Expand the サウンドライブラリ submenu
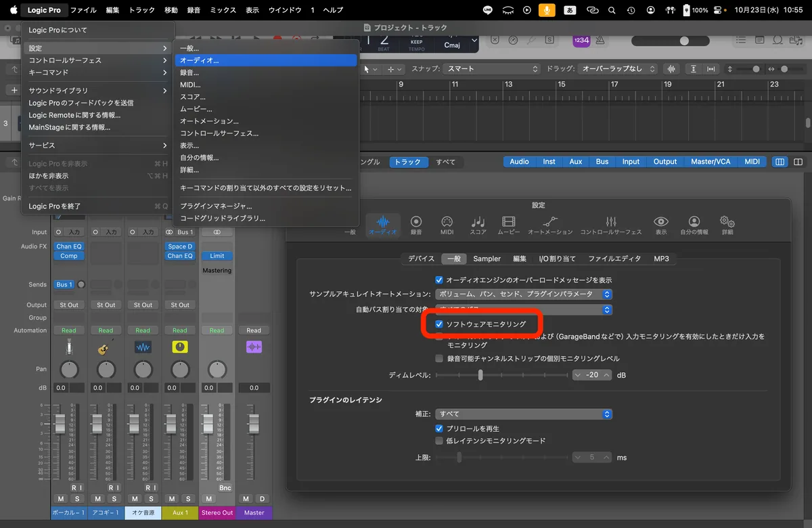812x528 pixels. 98,91
